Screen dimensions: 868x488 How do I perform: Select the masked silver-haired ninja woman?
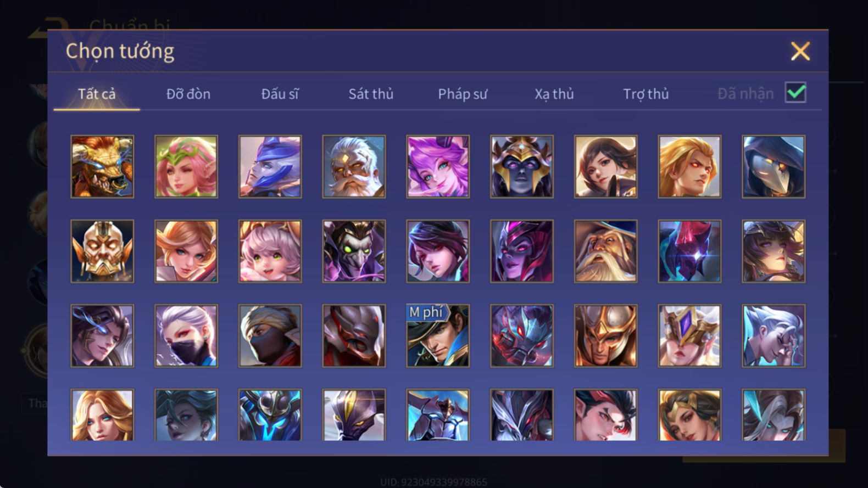click(186, 336)
